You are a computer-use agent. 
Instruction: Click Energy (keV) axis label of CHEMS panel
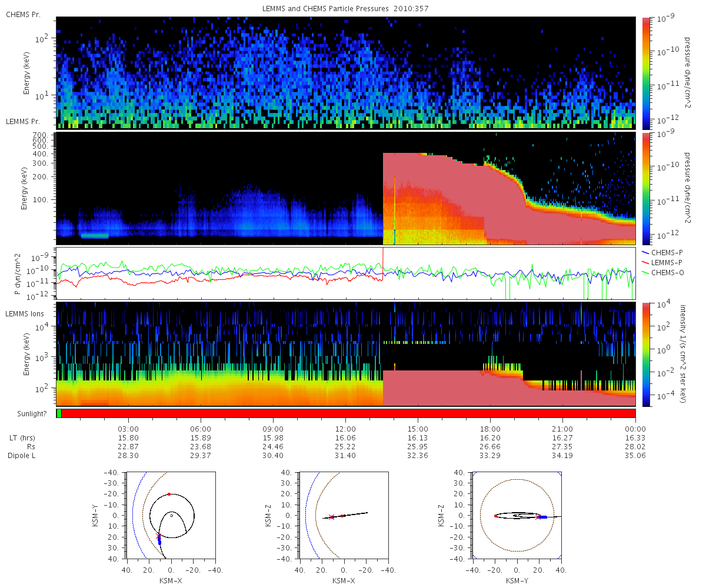tap(26, 73)
